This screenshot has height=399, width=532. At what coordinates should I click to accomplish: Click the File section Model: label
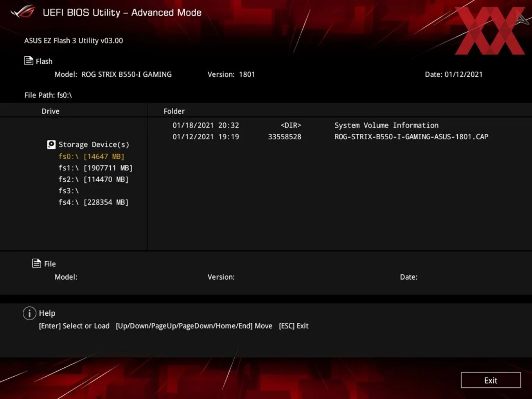point(66,277)
